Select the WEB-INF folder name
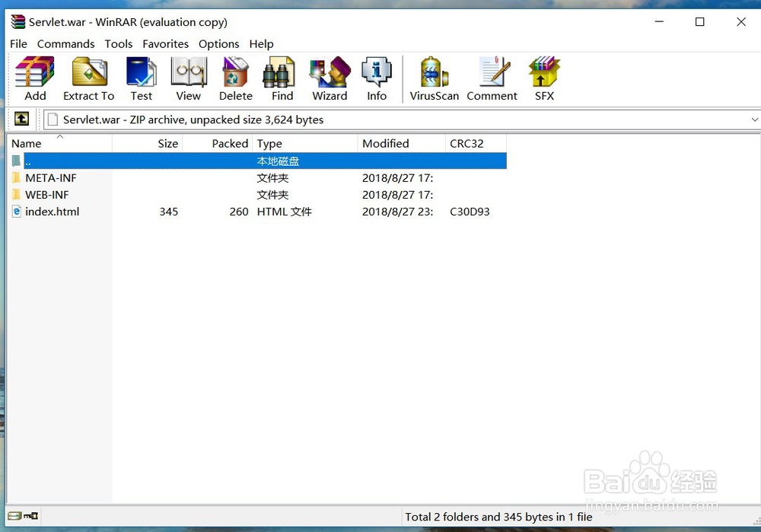The height and width of the screenshot is (532, 761). pyautogui.click(x=47, y=195)
